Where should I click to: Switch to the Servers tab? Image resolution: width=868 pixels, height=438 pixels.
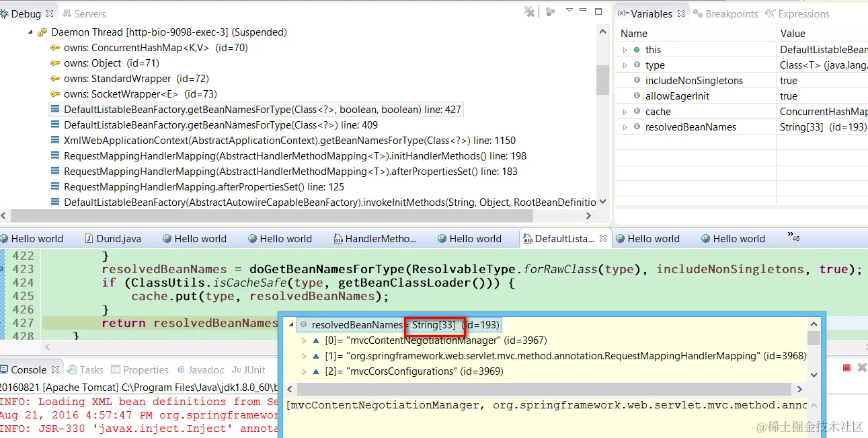(x=84, y=13)
